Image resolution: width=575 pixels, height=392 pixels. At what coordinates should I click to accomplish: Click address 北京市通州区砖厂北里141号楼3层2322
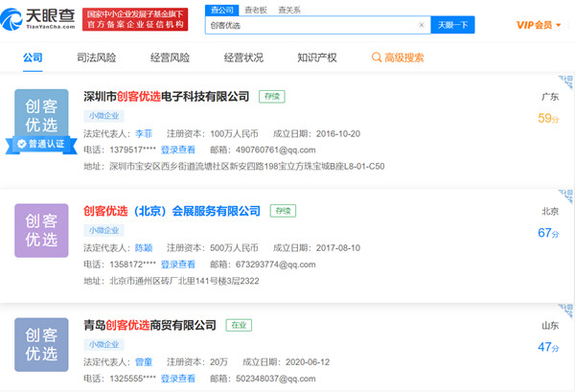184,281
